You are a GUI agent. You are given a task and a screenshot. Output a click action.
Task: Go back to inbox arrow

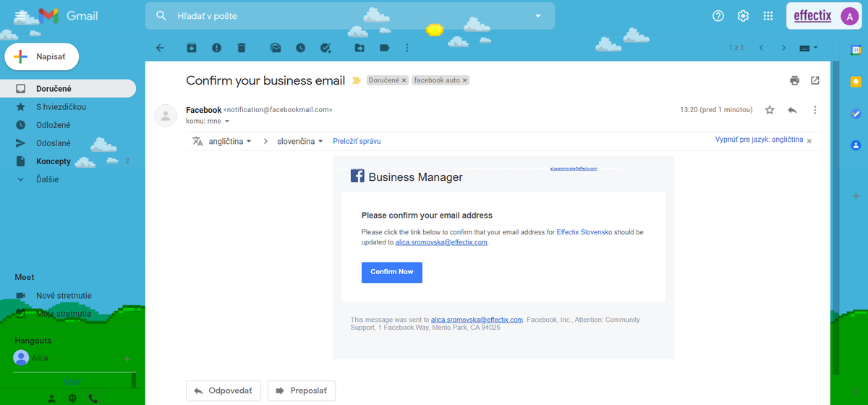click(x=161, y=48)
